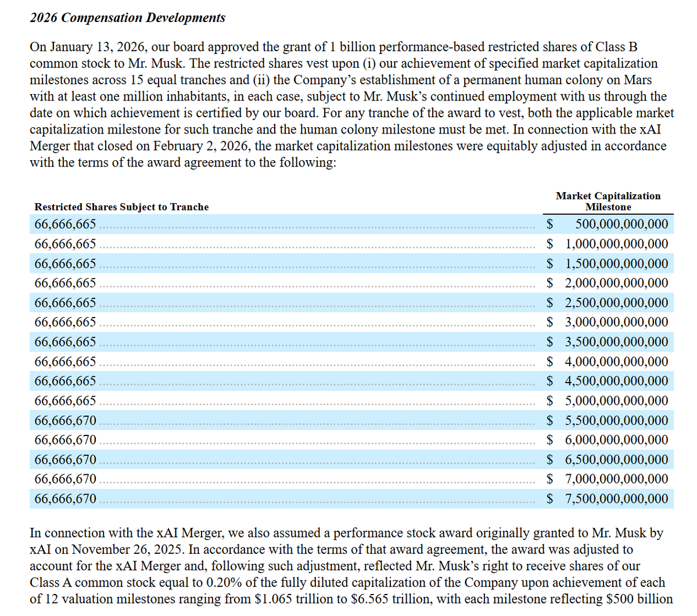697x616 pixels.
Task: Click 66,666,670 in the 6,000,000,000,000 row
Action: click(x=66, y=440)
